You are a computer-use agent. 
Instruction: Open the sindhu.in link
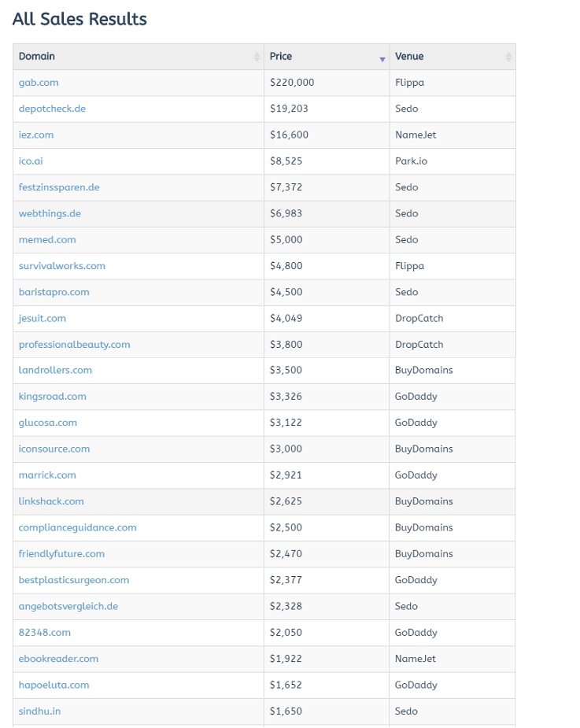(x=39, y=711)
